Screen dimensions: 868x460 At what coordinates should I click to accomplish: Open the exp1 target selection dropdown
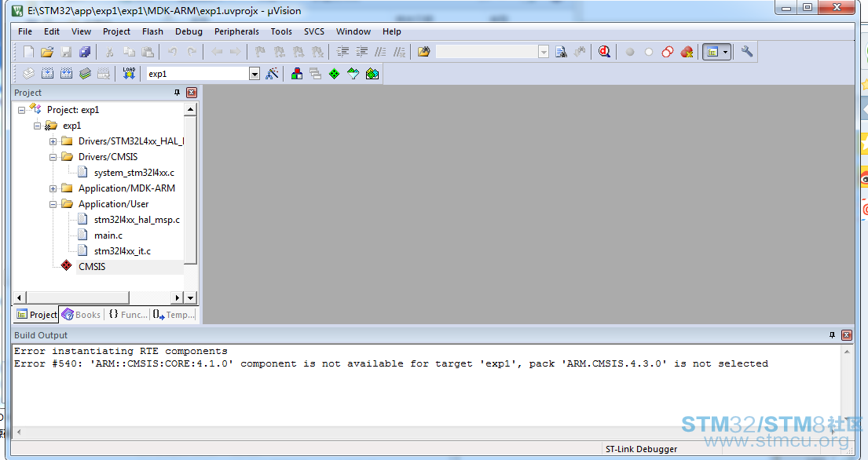[x=254, y=74]
